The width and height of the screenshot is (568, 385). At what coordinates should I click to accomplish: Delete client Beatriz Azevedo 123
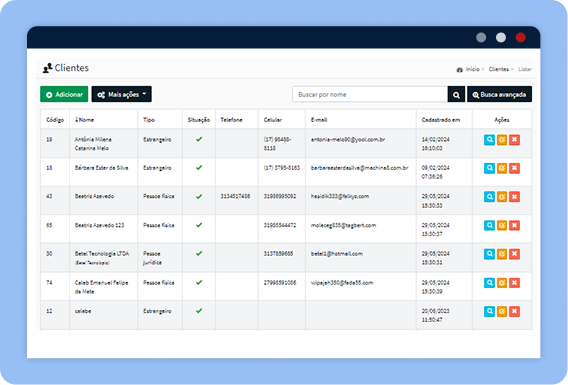pos(514,225)
